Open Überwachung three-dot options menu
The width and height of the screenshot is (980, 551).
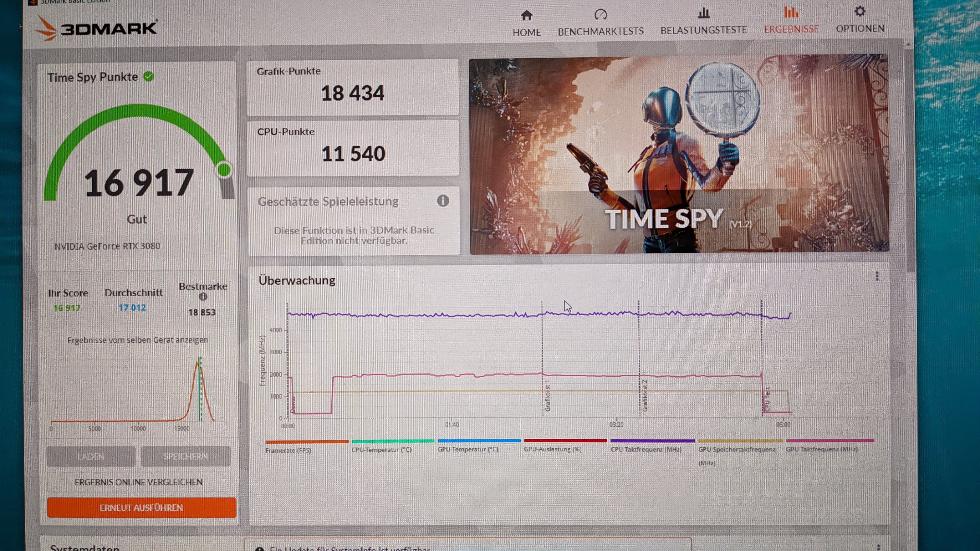click(877, 277)
